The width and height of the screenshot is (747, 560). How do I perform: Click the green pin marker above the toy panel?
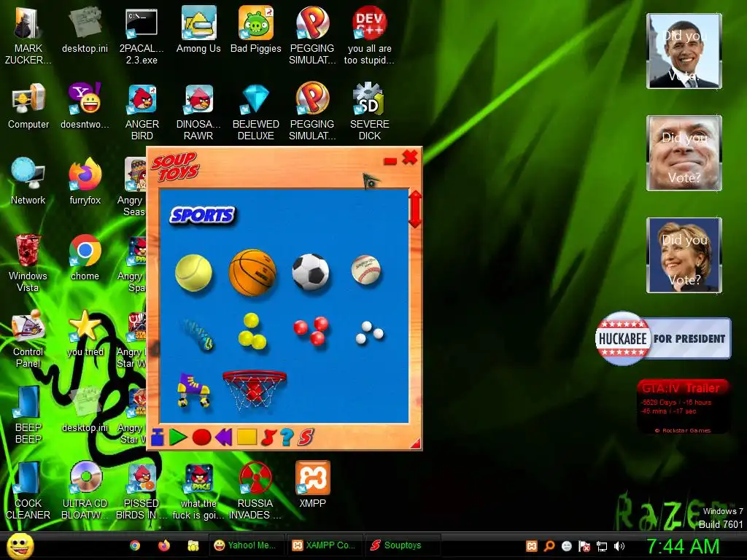371,181
